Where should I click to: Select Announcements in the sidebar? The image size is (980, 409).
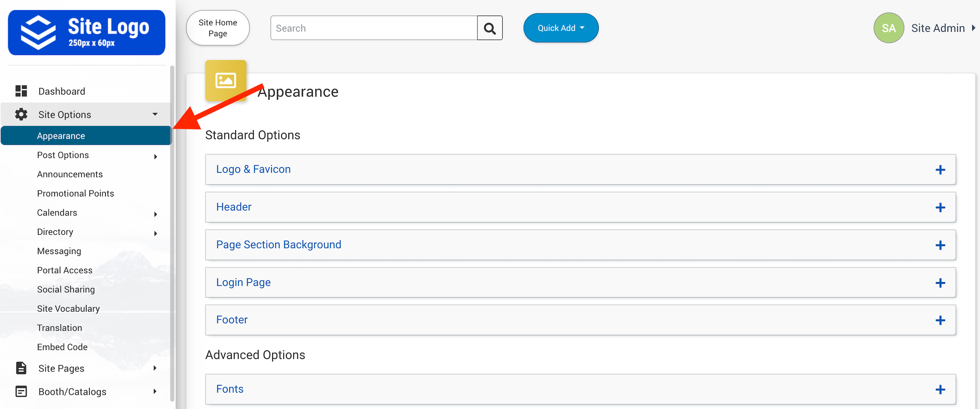click(x=70, y=174)
